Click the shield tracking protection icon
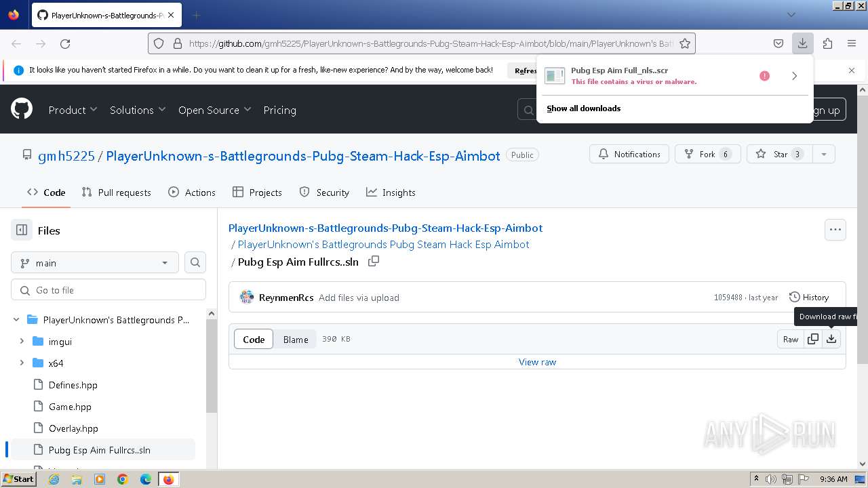This screenshot has height=488, width=868. (x=159, y=43)
